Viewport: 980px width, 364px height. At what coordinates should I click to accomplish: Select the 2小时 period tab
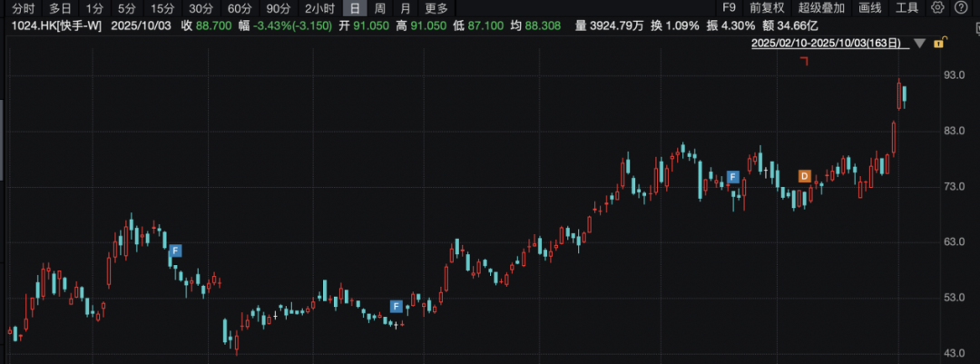[319, 8]
